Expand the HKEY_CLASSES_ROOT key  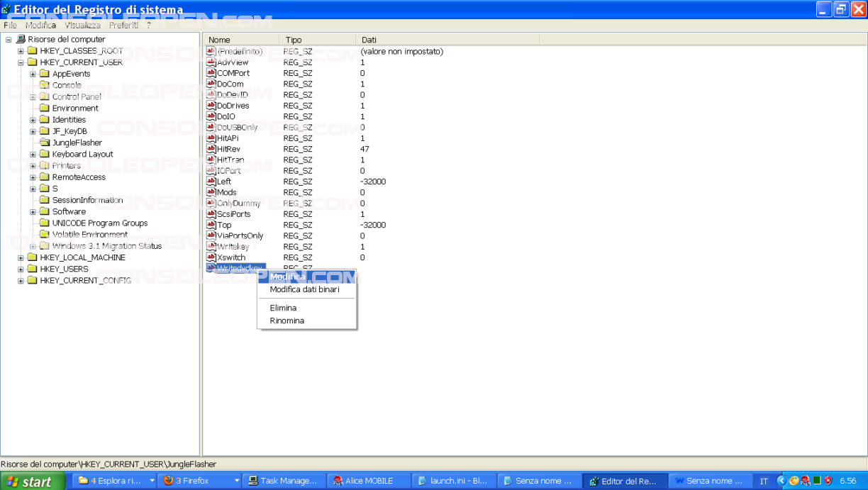tap(21, 51)
